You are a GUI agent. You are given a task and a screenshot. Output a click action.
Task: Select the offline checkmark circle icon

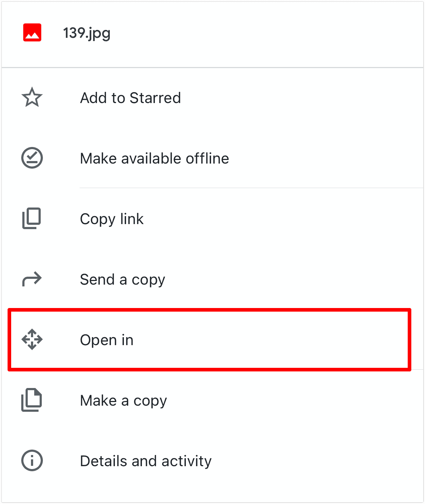(x=32, y=158)
